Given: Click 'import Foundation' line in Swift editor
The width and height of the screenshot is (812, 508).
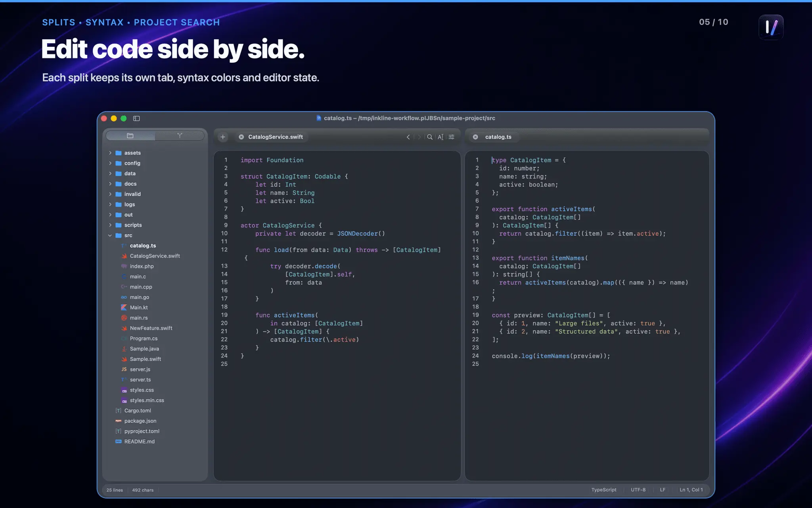Looking at the screenshot, I should click(x=272, y=160).
